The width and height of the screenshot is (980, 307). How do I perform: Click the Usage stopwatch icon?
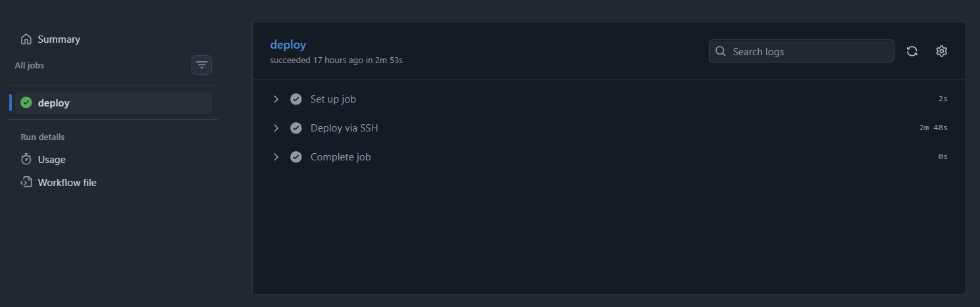[x=26, y=160]
